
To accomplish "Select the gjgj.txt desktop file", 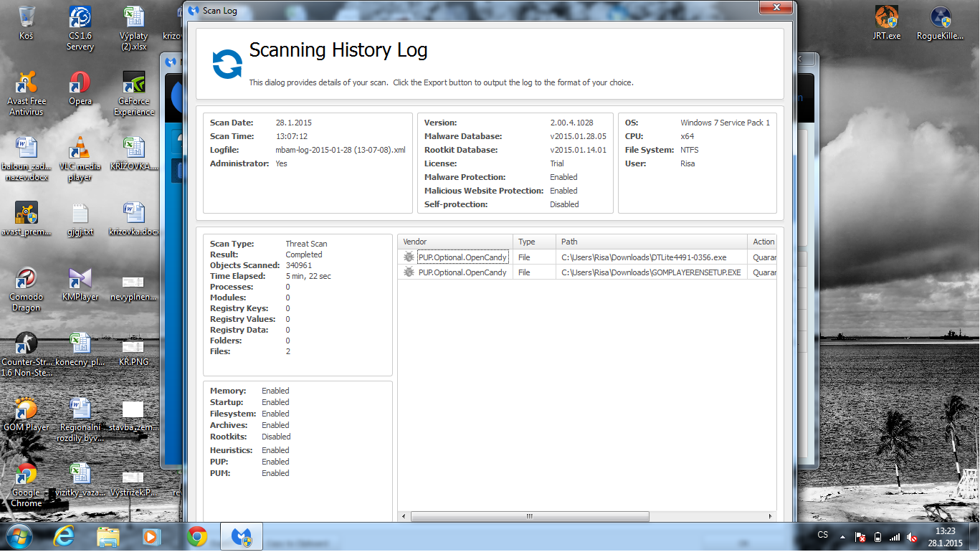I will 80,219.
